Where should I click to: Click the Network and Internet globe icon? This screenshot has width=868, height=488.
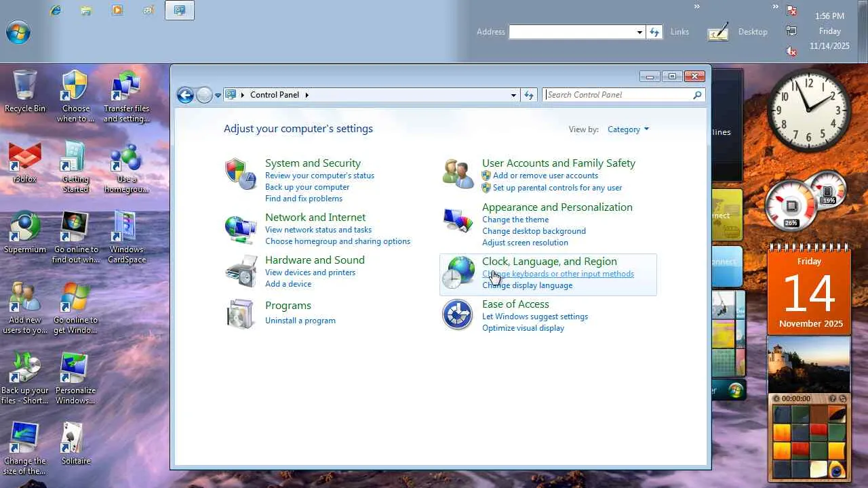[x=241, y=229]
